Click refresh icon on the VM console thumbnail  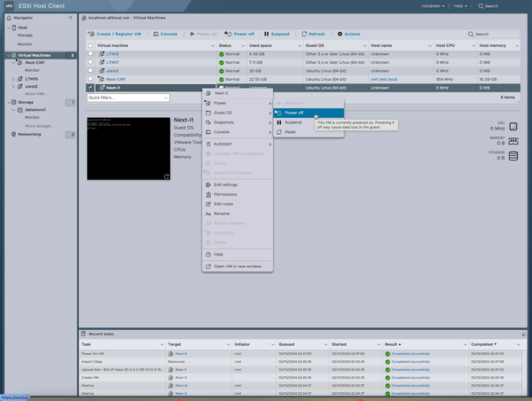pos(166,177)
